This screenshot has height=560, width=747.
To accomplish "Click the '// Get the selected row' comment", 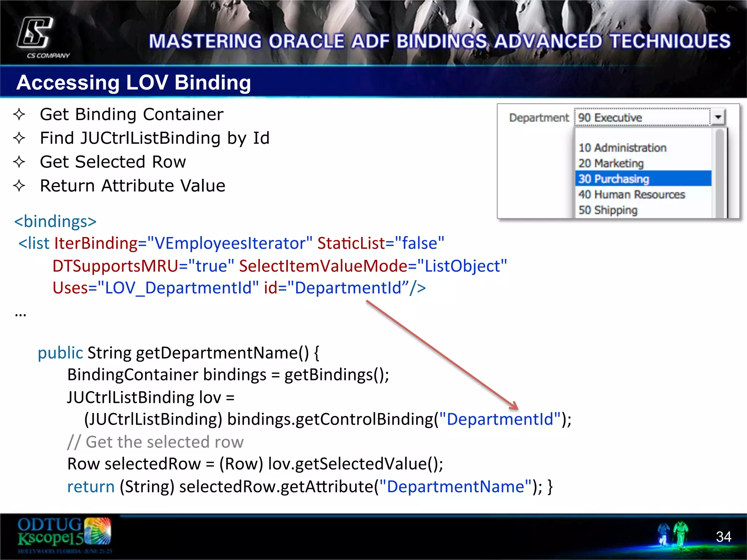I will pos(155,442).
